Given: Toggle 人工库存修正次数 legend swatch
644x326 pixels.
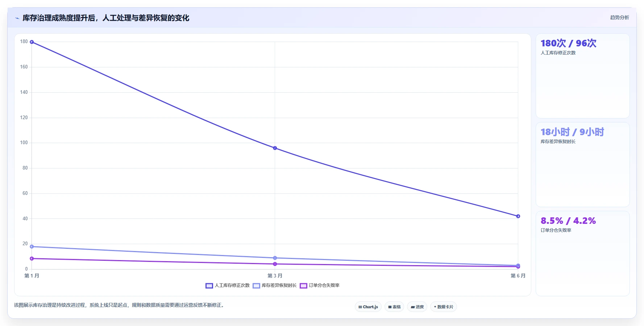Looking at the screenshot, I should [x=209, y=285].
